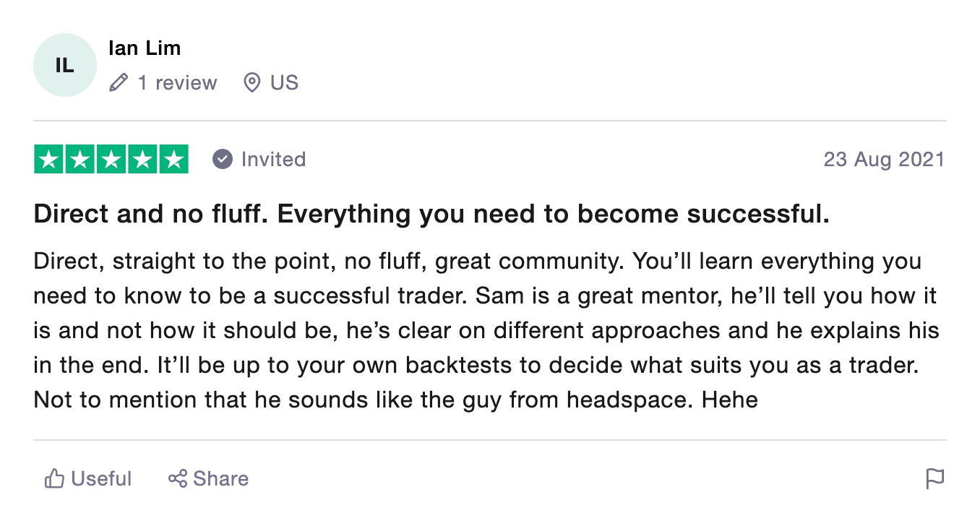The image size is (980, 526).
Task: Click the fourth green rating star
Action: [142, 160]
